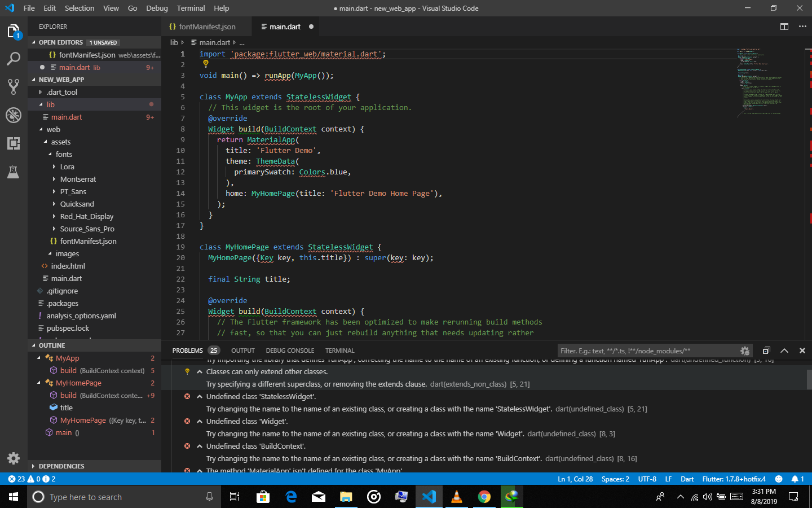The height and width of the screenshot is (508, 812).
Task: Open the Search view in activity bar
Action: point(14,59)
